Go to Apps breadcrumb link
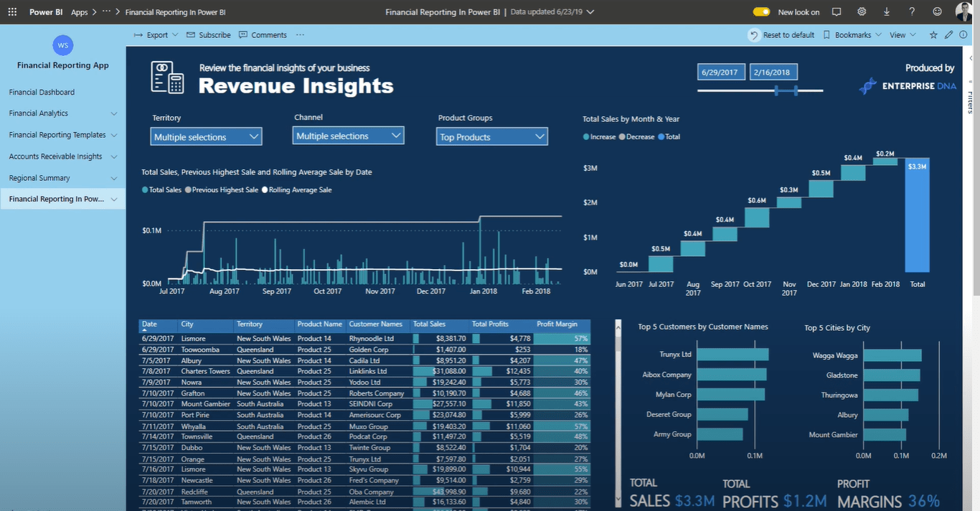This screenshot has width=980, height=511. (80, 12)
